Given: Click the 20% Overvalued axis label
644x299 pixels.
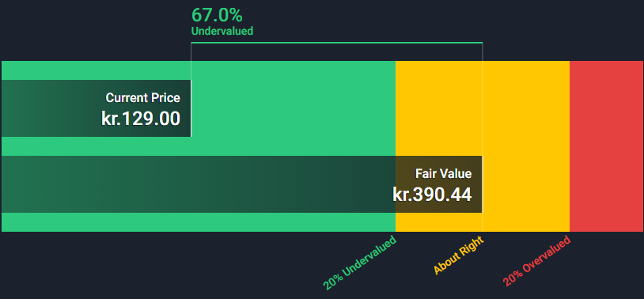Looking at the screenshot, I should (x=537, y=261).
